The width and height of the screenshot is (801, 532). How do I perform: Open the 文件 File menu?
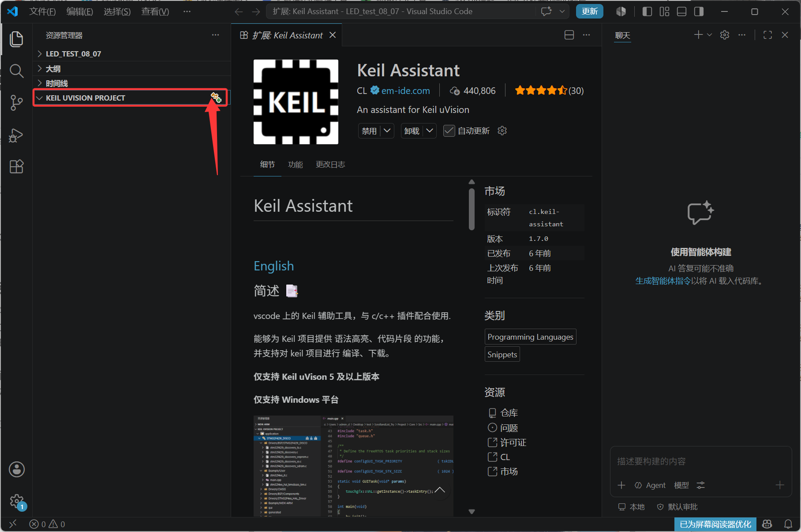click(x=42, y=11)
